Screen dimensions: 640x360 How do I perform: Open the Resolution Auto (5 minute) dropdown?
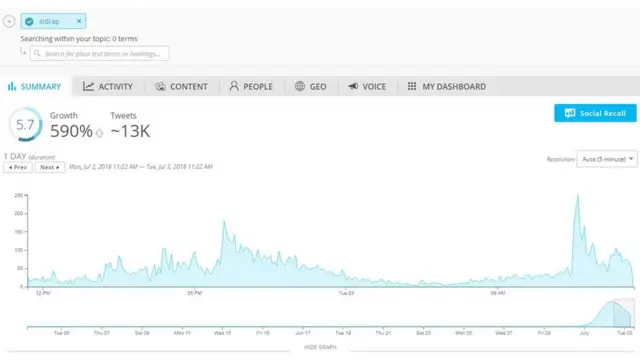coord(607,159)
